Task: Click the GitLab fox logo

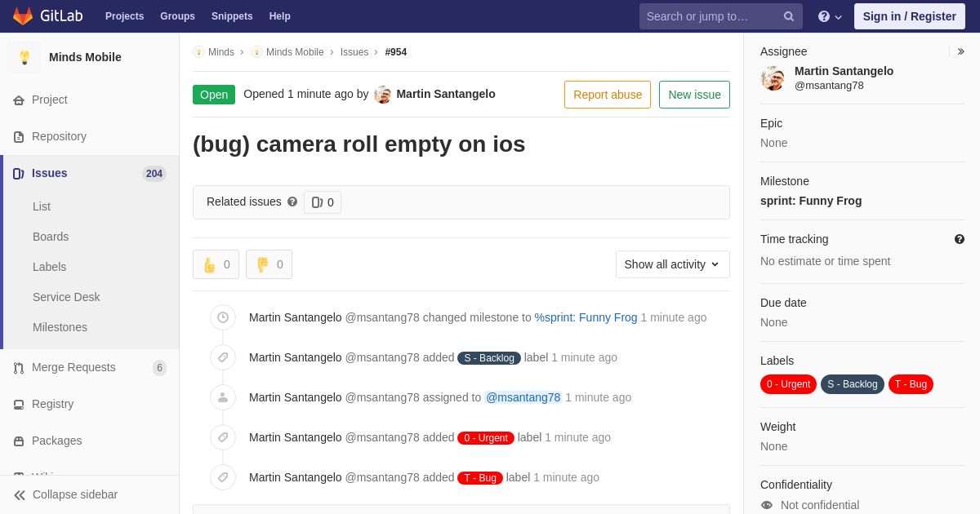Action: coord(23,16)
